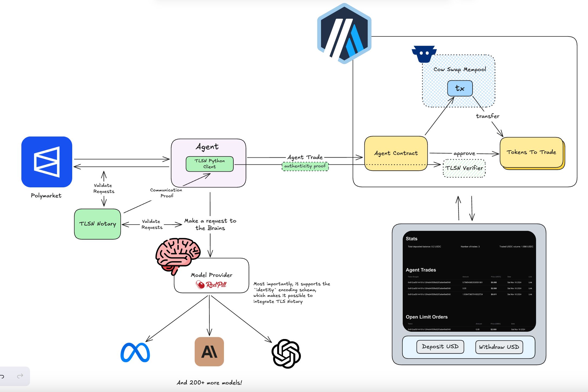Select the 'And 200+ more models!' text
This screenshot has width=588, height=392.
pyautogui.click(x=209, y=383)
